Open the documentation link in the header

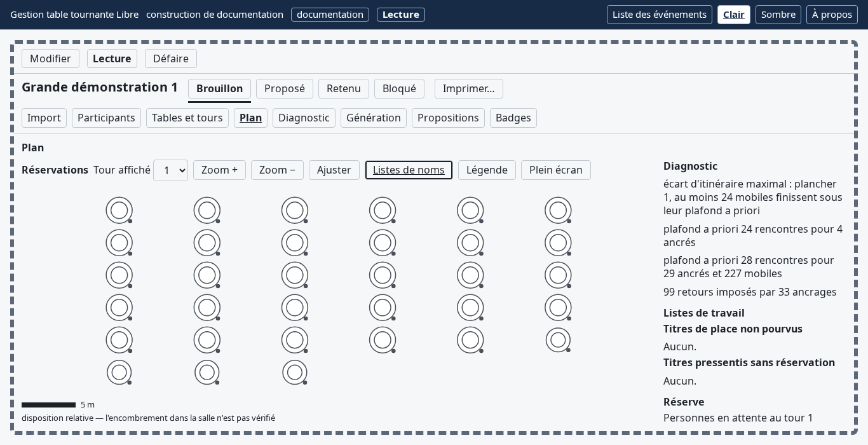tap(330, 15)
